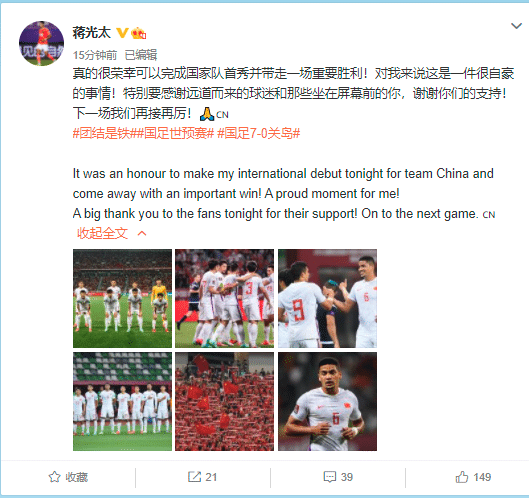Image resolution: width=529 pixels, height=498 pixels.
Task: Open the 蒋光太 username link
Action: [x=91, y=33]
